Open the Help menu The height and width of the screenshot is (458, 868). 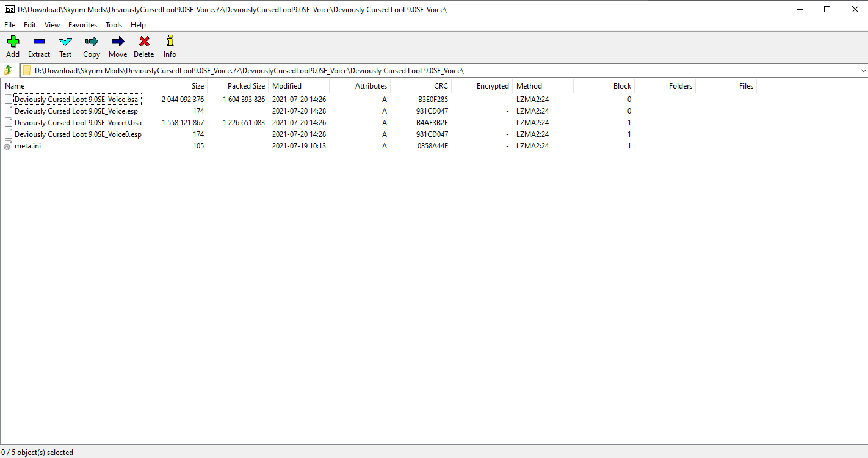(x=139, y=25)
